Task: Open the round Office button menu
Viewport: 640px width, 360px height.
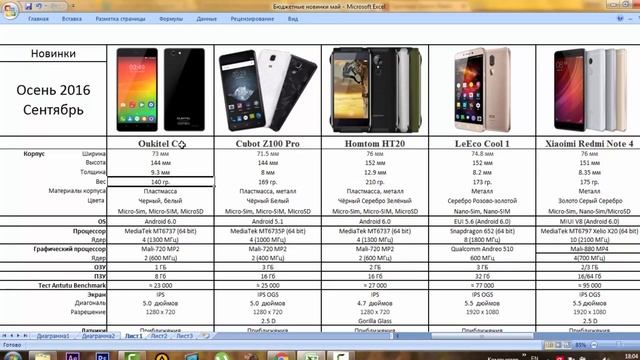Action: pyautogui.click(x=10, y=10)
